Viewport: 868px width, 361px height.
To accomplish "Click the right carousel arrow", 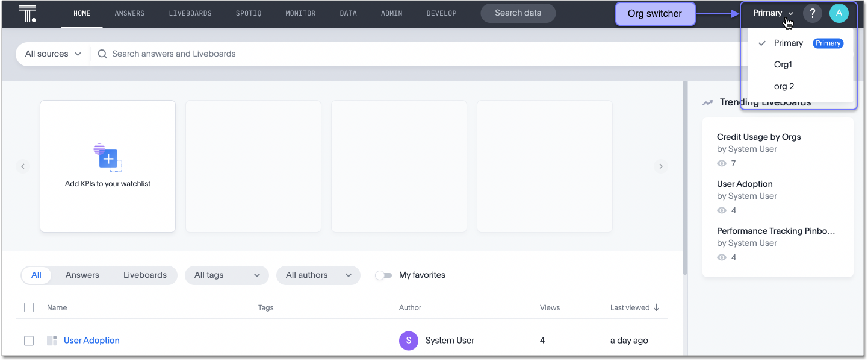I will 661,166.
